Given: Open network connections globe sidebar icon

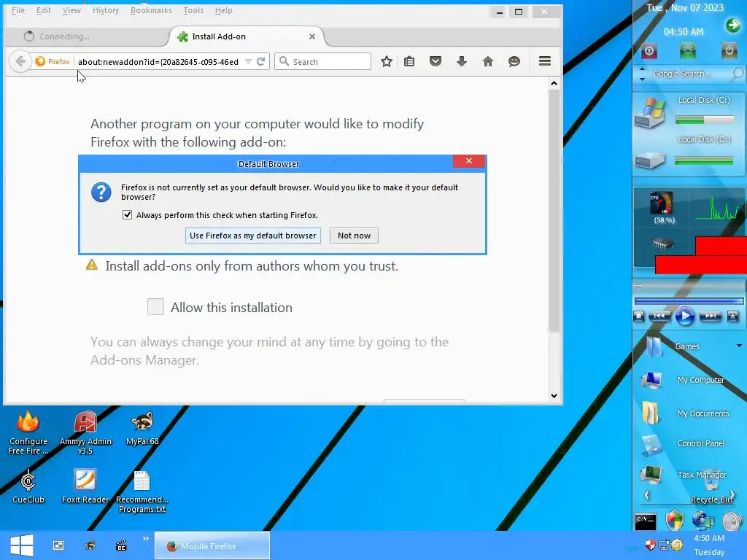Looking at the screenshot, I should (703, 521).
